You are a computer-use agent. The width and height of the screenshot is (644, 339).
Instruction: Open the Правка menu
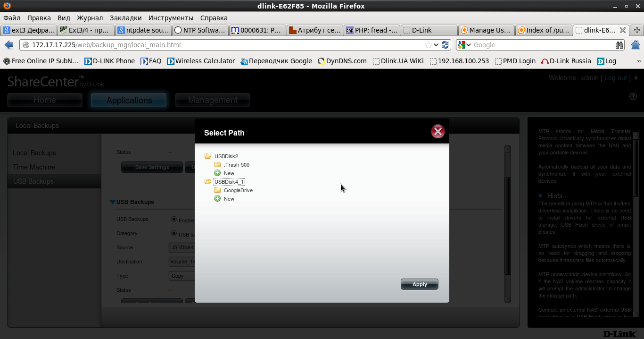[x=39, y=18]
